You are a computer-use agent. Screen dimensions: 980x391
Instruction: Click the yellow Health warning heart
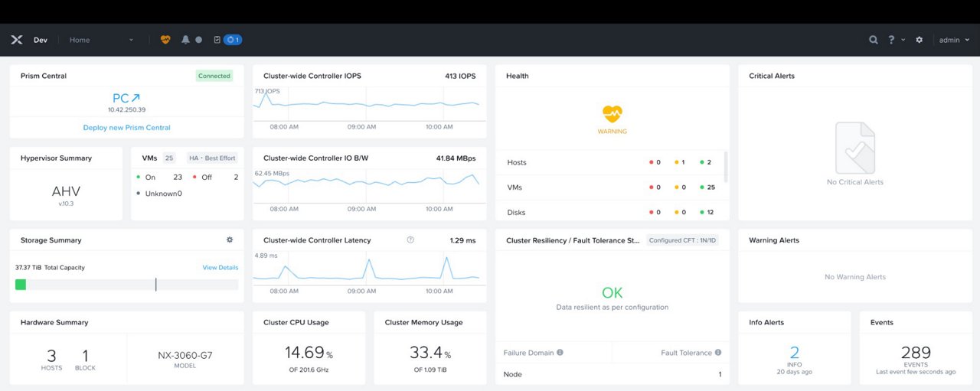[x=612, y=114]
